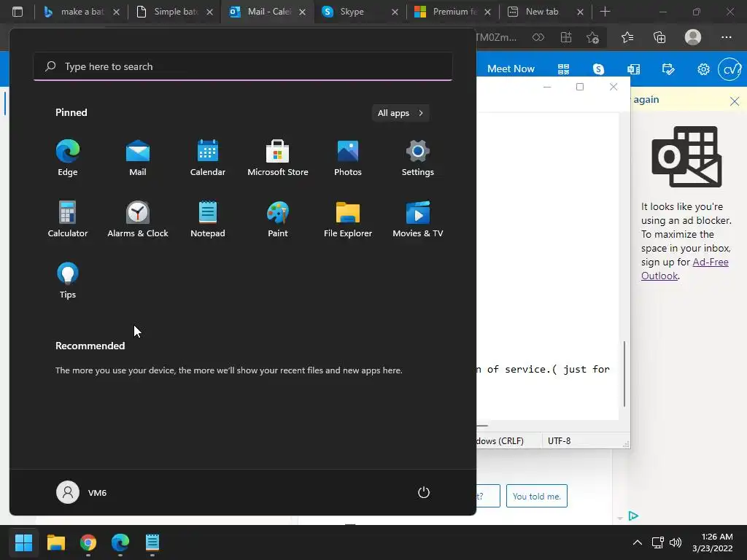Focus the Type here to search box
This screenshot has height=560, width=747.
tap(243, 66)
